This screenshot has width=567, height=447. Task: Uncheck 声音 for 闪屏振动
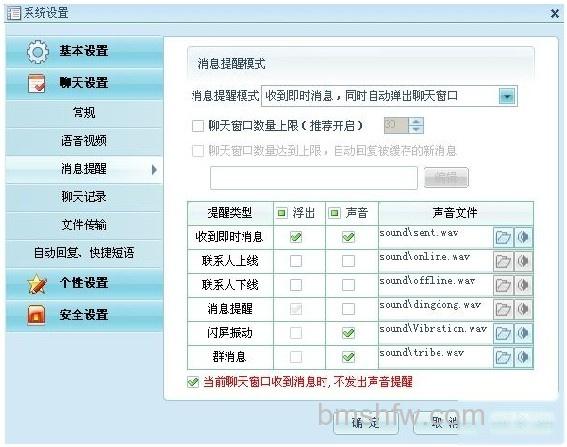click(x=348, y=333)
